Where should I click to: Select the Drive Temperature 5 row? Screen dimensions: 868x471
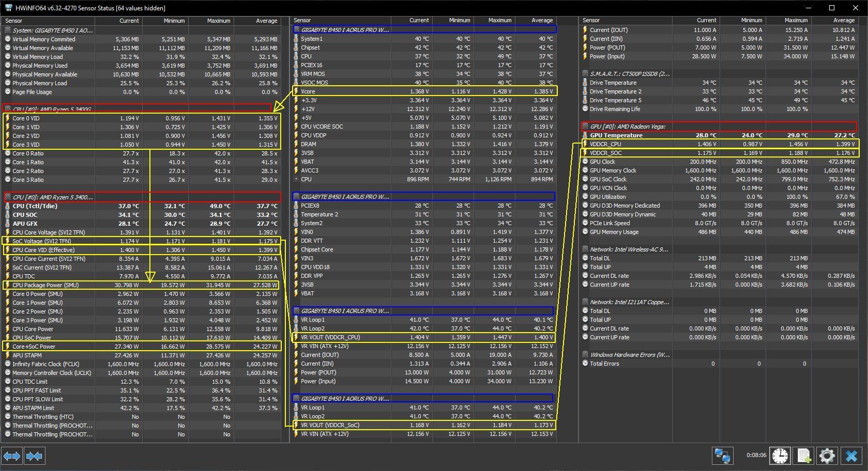[719, 100]
